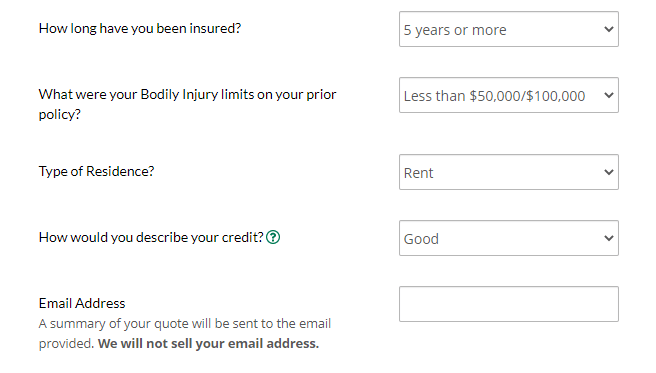Open the 'How long have you been insured' dropdown

coord(509,29)
